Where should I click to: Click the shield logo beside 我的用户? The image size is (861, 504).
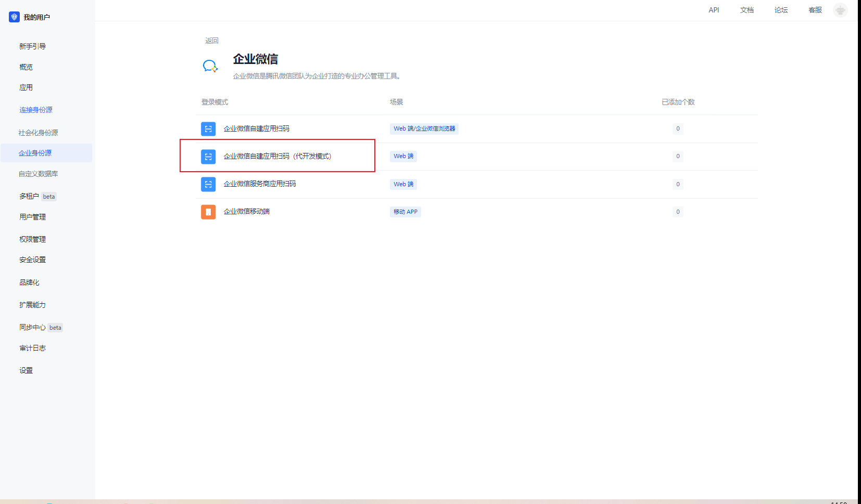[14, 17]
